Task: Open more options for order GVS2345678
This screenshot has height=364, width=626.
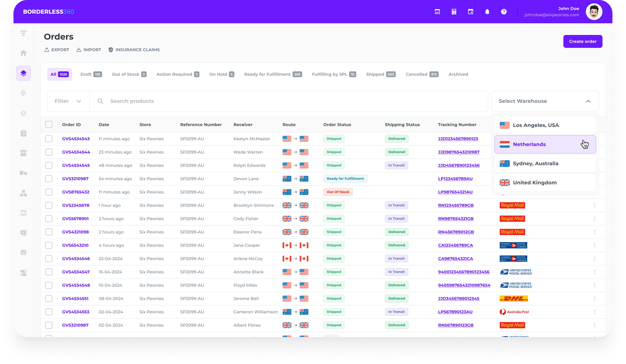Action: [595, 205]
